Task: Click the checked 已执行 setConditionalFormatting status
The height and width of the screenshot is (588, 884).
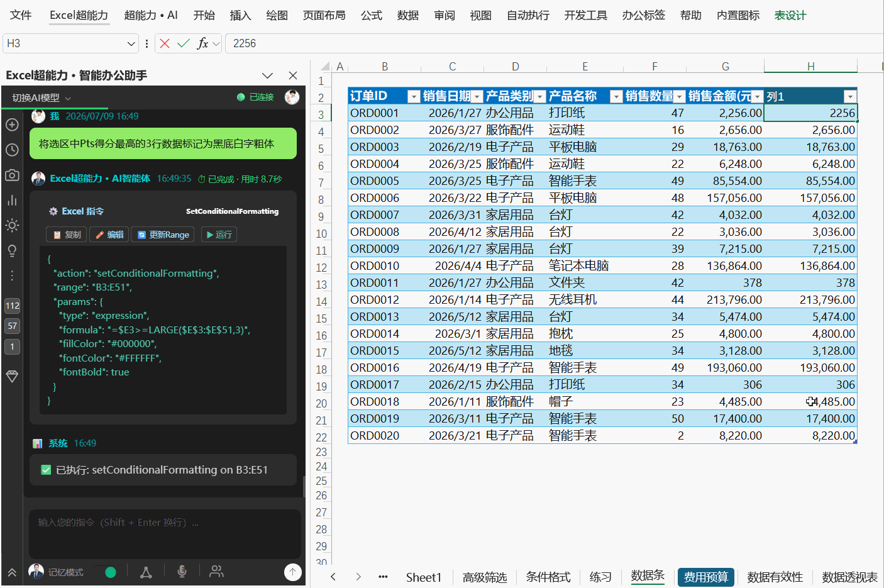Action: [162, 470]
